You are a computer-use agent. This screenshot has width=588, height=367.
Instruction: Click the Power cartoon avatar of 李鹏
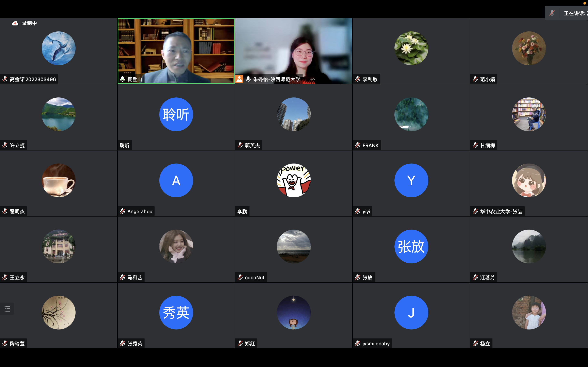(294, 180)
